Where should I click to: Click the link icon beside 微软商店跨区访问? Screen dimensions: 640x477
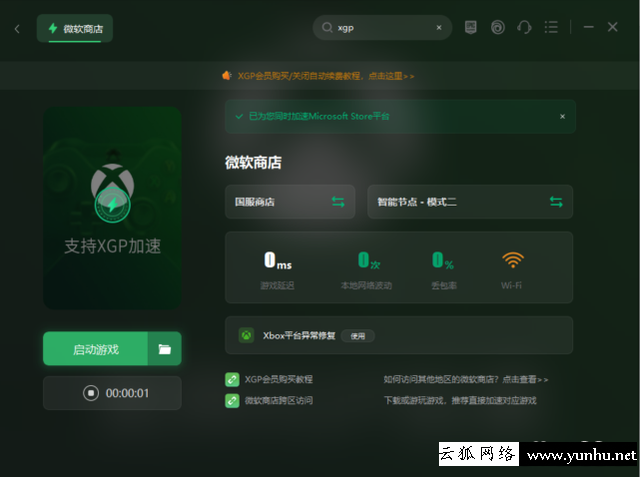tap(232, 401)
